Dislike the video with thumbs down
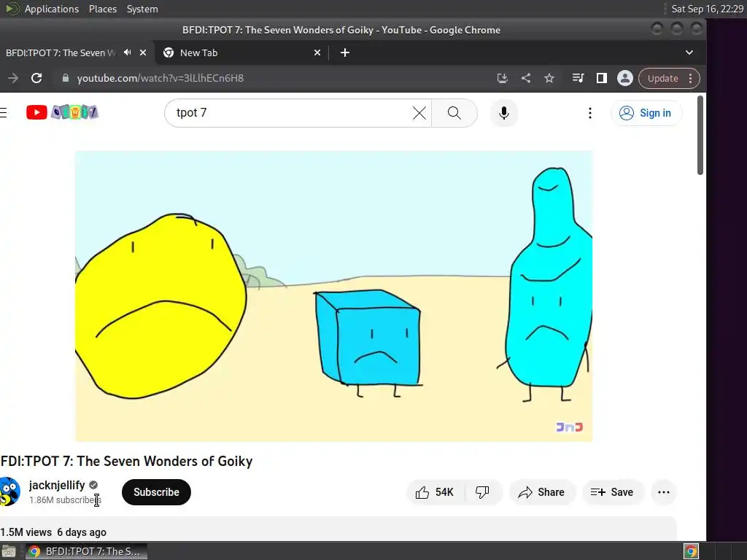This screenshot has height=560, width=747. tap(482, 492)
